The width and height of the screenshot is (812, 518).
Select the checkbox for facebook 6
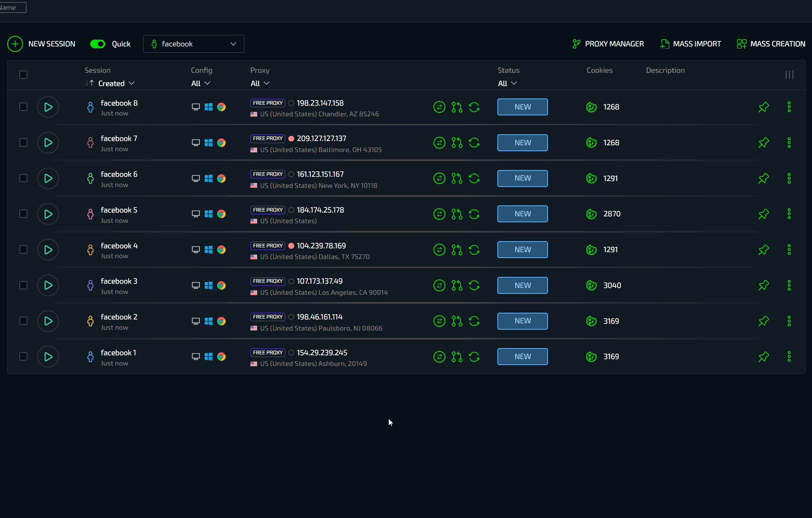coord(23,178)
